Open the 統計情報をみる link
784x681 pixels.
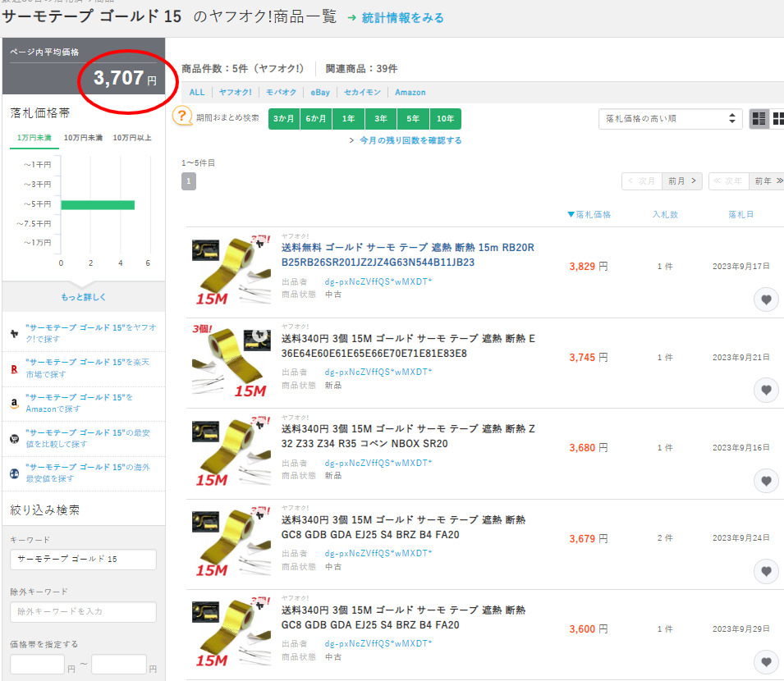point(401,17)
